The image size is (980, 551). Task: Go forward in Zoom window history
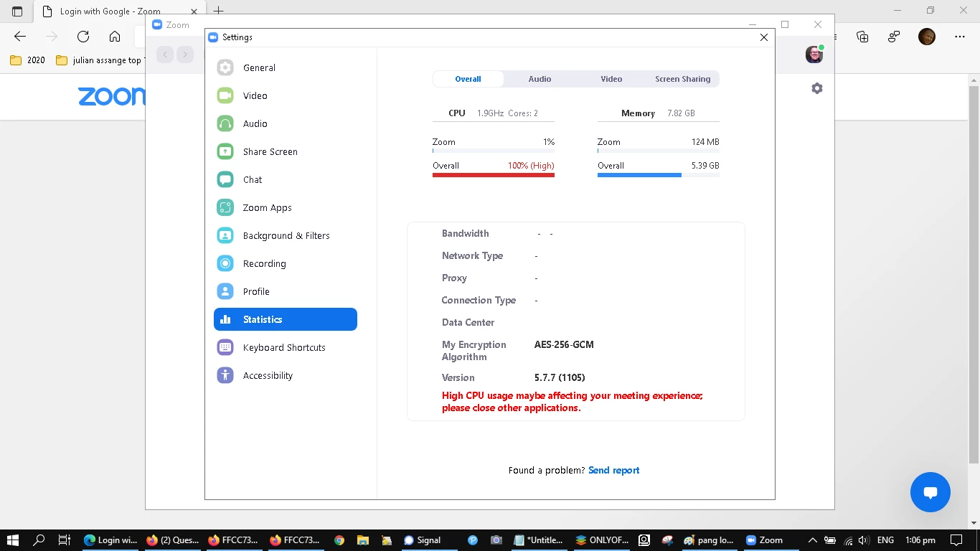coord(185,55)
